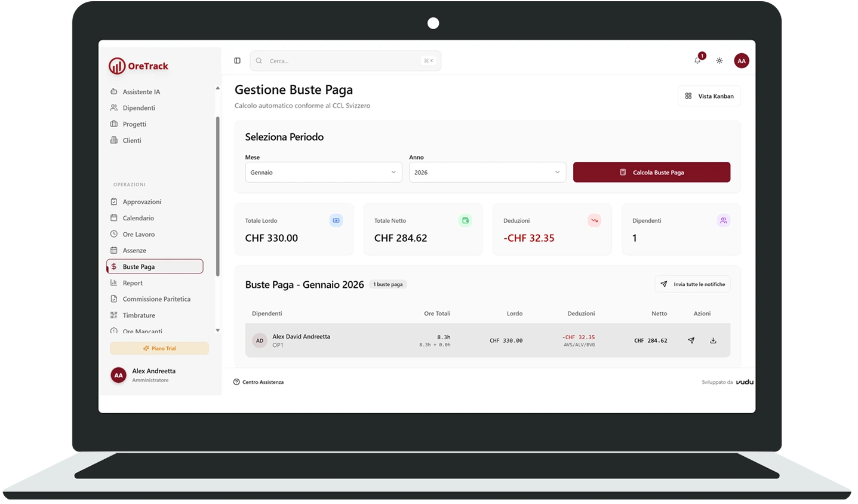Select the Calendario icon under Operazioni
This screenshot has height=504, width=858.
click(x=113, y=218)
